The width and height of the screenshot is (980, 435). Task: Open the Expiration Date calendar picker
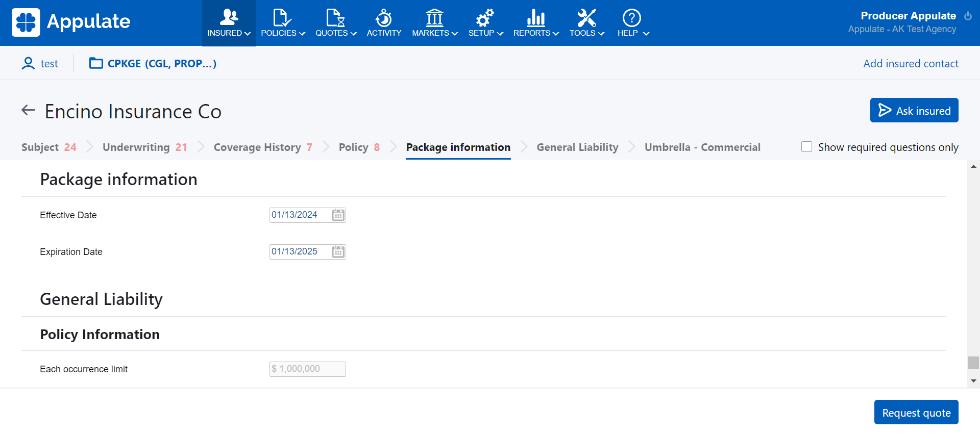[x=338, y=252]
